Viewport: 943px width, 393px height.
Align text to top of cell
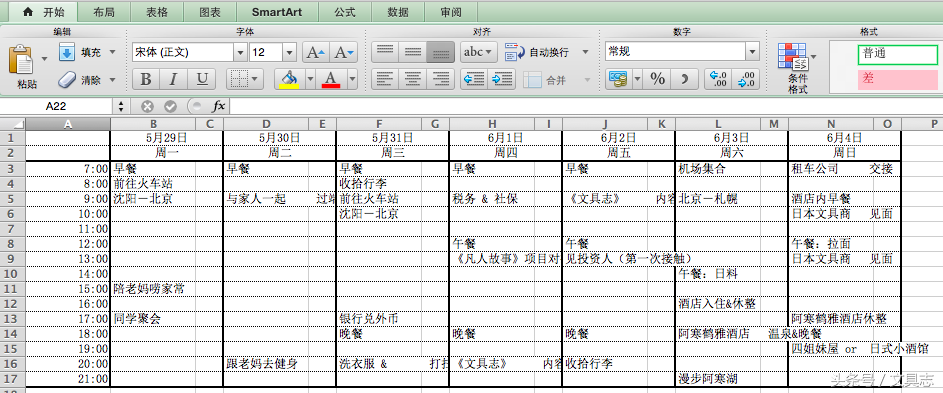tap(384, 52)
